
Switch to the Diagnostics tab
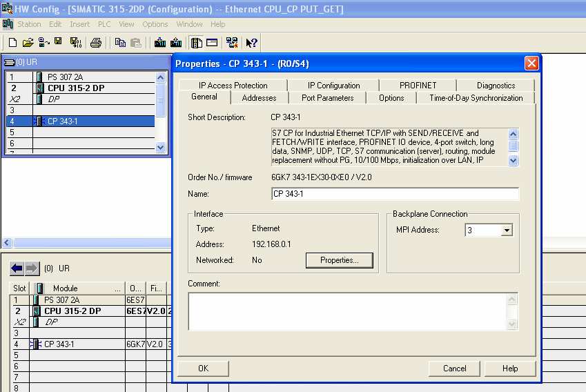[496, 85]
